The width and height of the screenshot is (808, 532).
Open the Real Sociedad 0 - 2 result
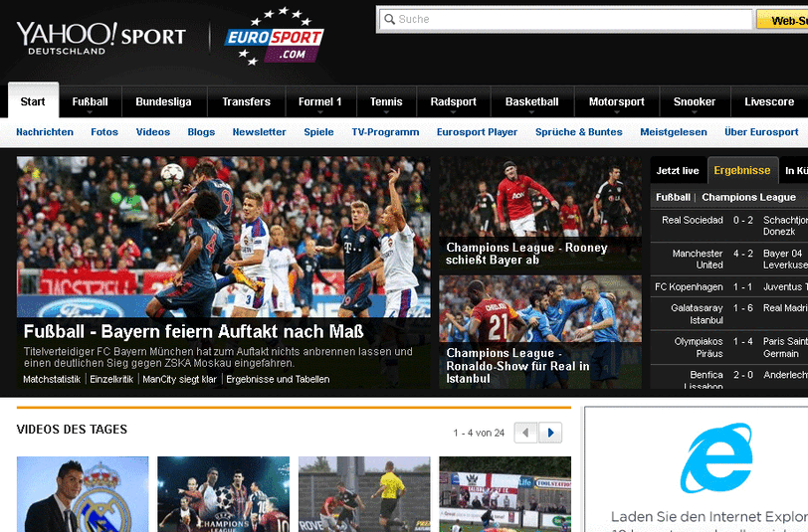pyautogui.click(x=729, y=226)
